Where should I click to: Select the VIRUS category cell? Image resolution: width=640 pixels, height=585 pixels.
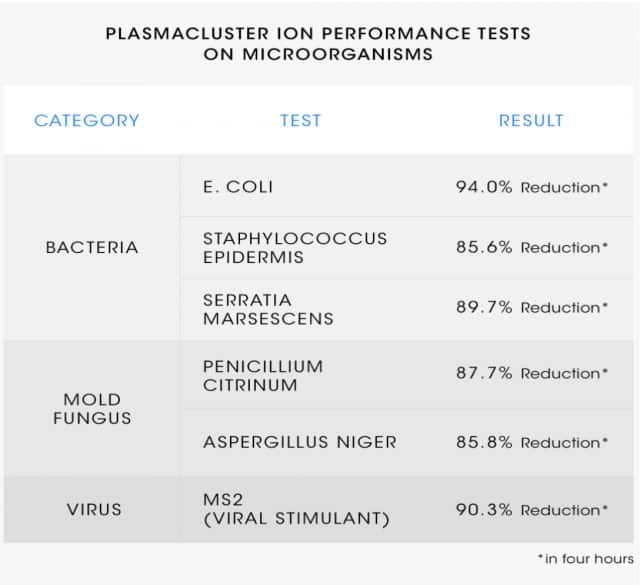click(94, 509)
